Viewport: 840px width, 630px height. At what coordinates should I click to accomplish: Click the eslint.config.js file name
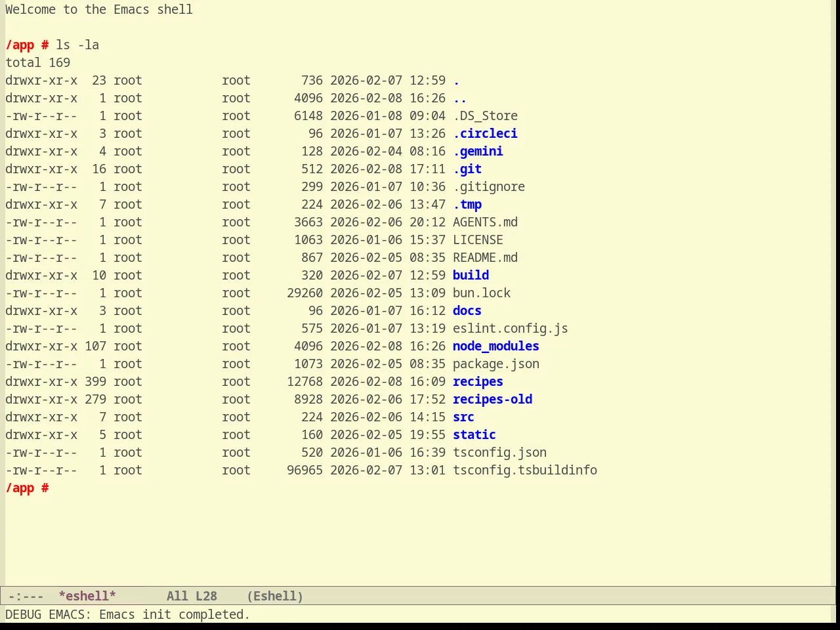[511, 328]
